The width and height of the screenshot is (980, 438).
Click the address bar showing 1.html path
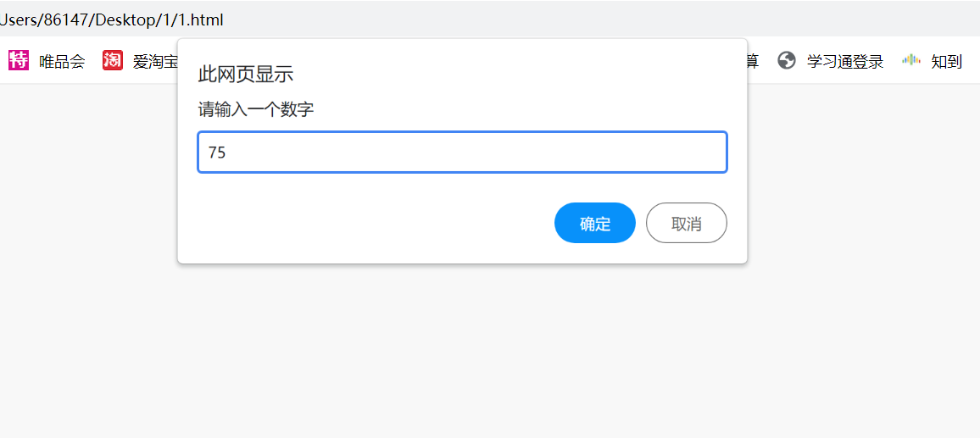[x=112, y=19]
